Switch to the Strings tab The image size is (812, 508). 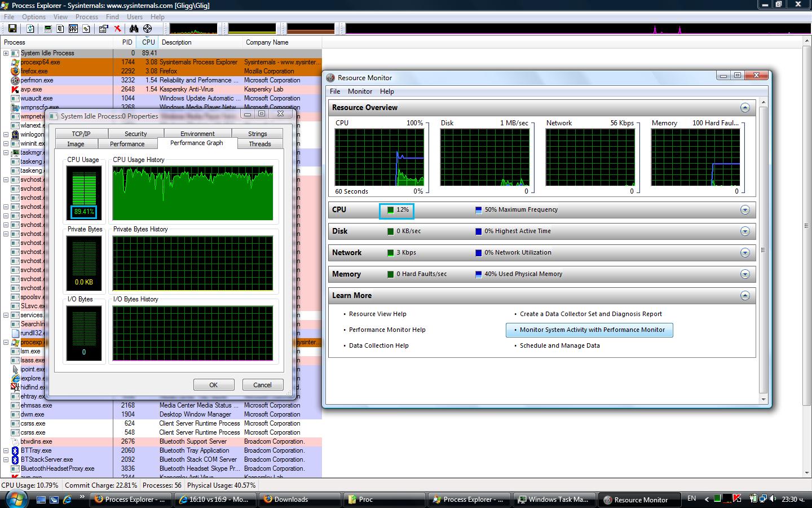258,134
